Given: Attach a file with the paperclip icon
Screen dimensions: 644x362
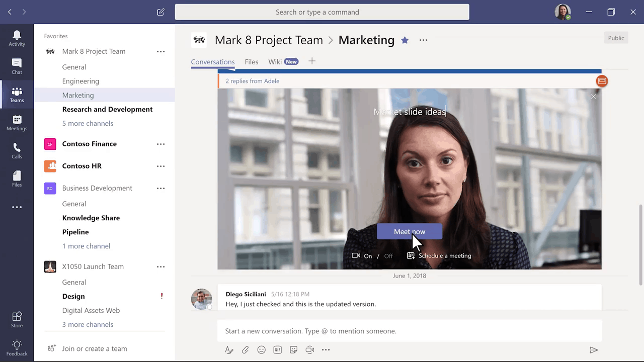Looking at the screenshot, I should click(245, 349).
